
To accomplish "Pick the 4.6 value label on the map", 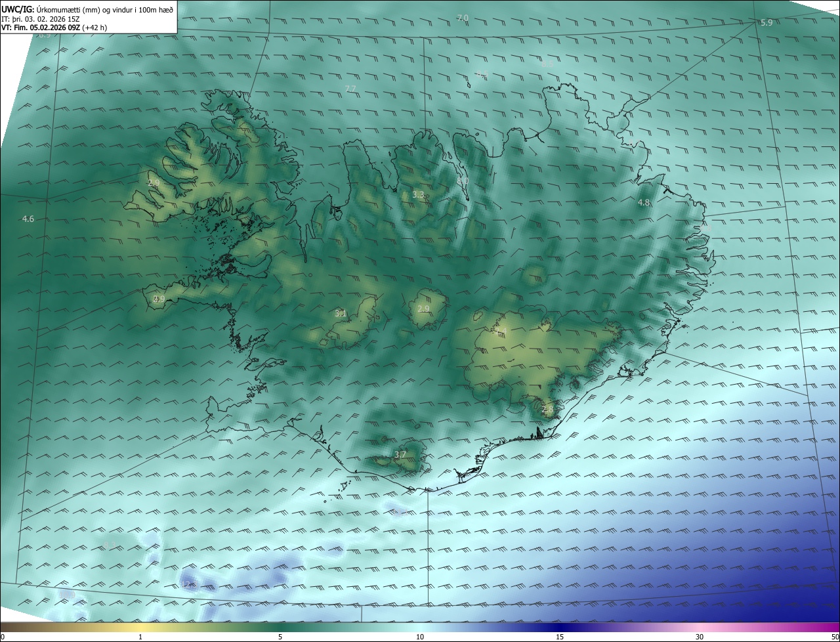I will tap(28, 219).
